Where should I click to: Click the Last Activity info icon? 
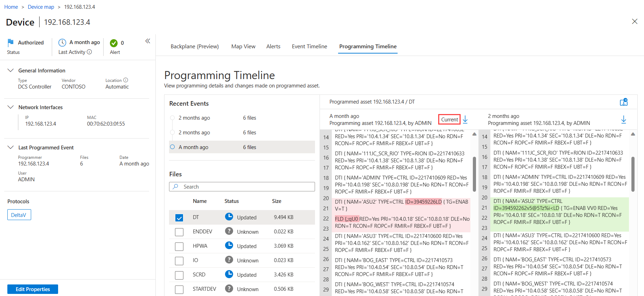tap(89, 52)
